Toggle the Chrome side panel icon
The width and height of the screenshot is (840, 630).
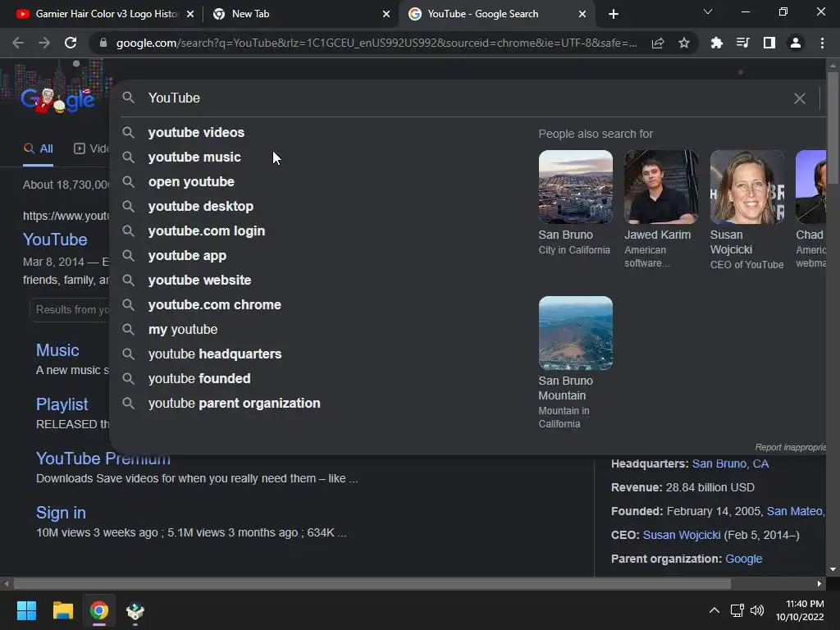pos(769,43)
